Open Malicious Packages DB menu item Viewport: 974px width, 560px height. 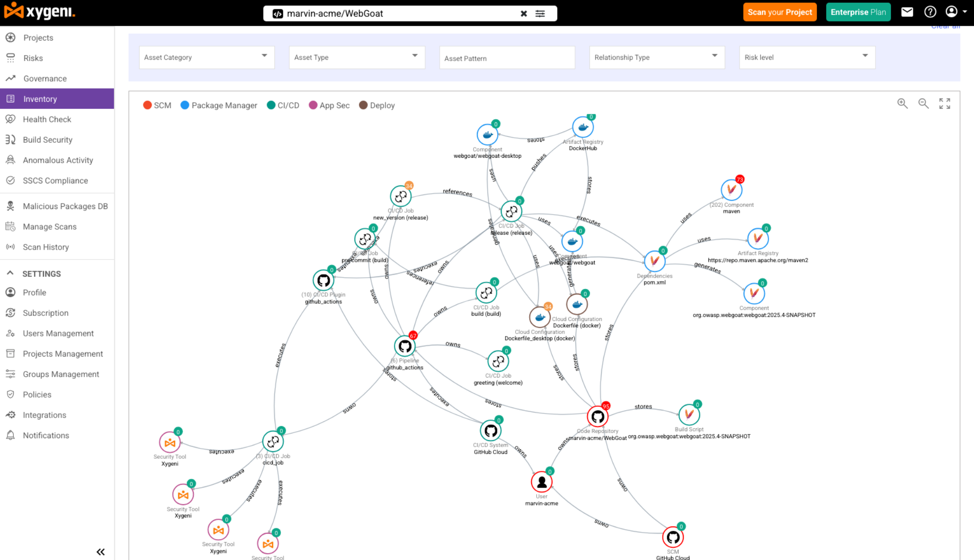(x=65, y=206)
